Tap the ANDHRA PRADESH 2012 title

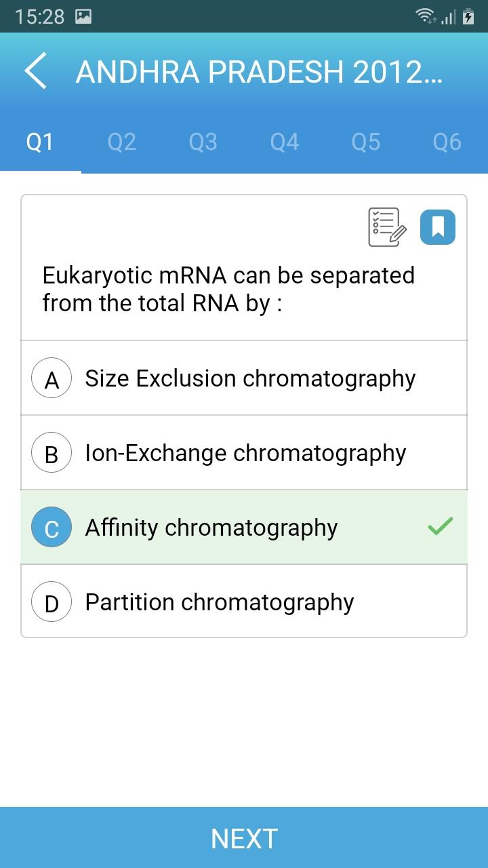259,71
